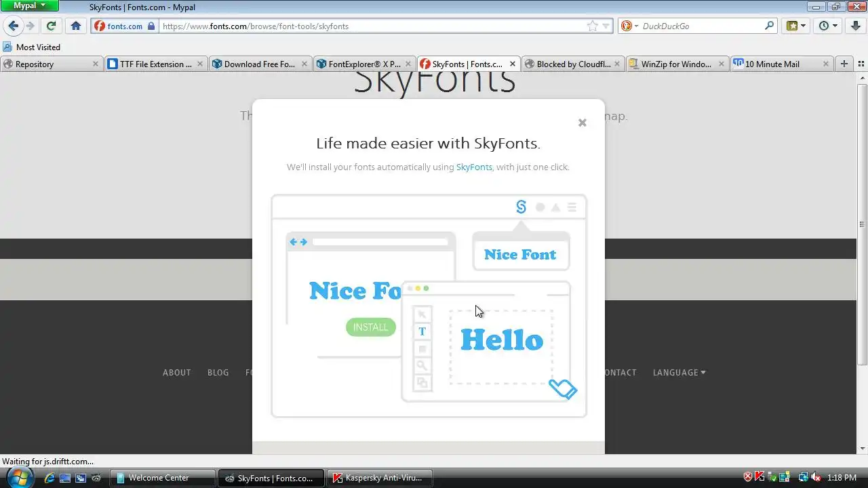Open Switch between windows quick launch icon
The height and width of the screenshot is (488, 868).
pos(80,478)
